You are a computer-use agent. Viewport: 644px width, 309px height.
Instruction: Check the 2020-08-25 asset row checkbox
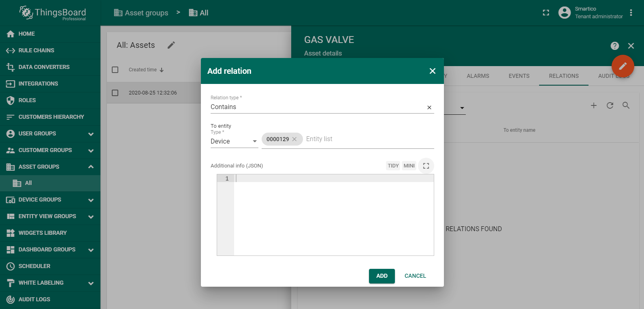pyautogui.click(x=115, y=93)
